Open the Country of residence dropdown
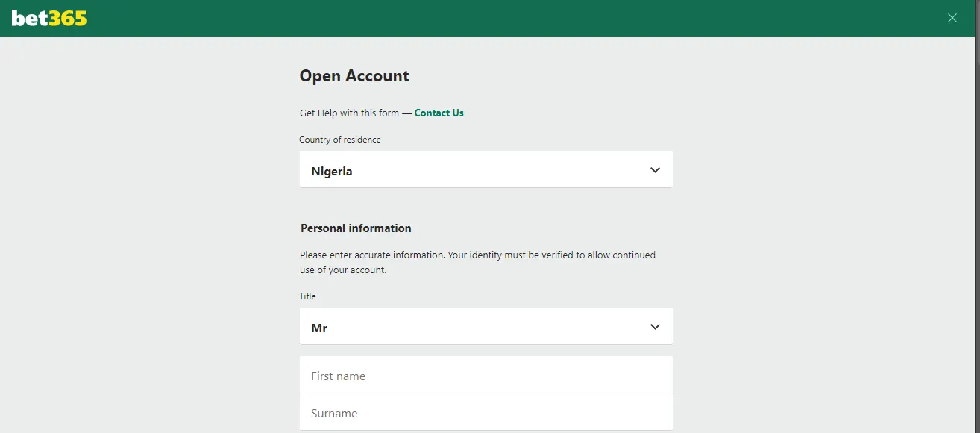This screenshot has width=980, height=433. pos(486,169)
